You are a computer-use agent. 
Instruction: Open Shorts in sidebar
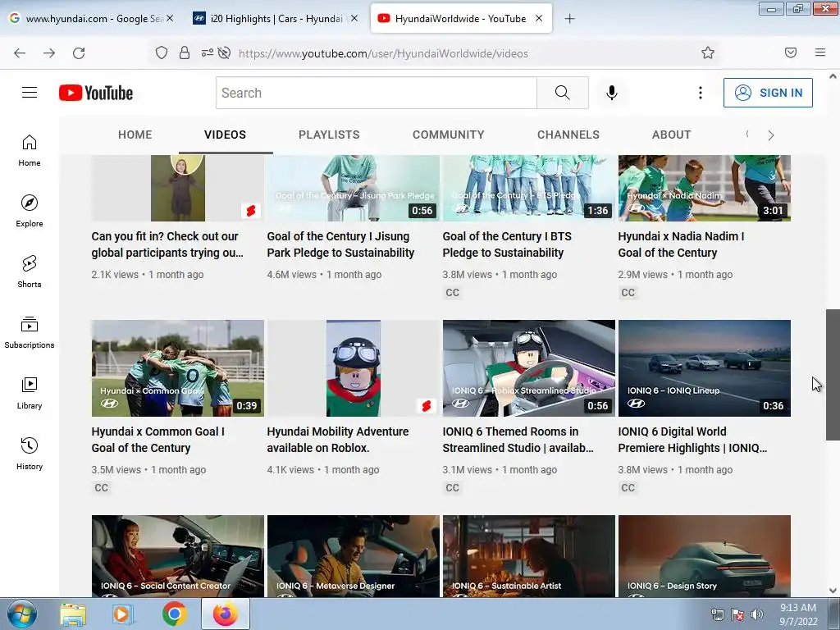[30, 272]
